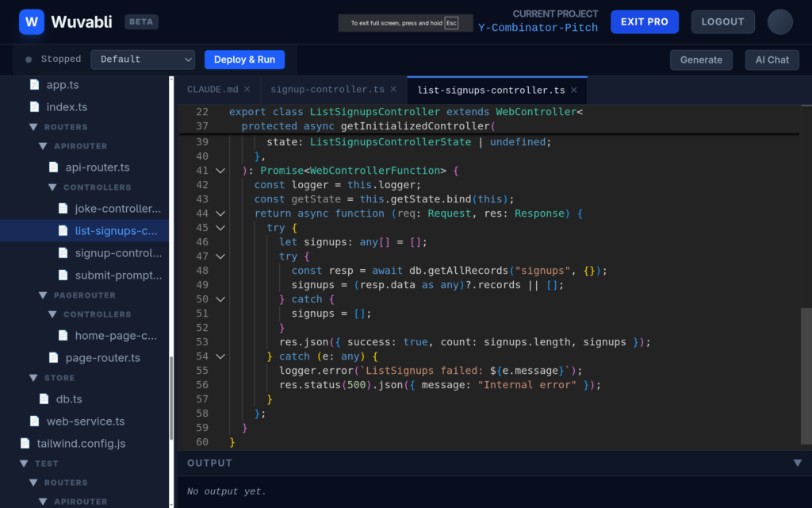Click the app.ts file icon
Image resolution: width=812 pixels, height=508 pixels.
34,84
